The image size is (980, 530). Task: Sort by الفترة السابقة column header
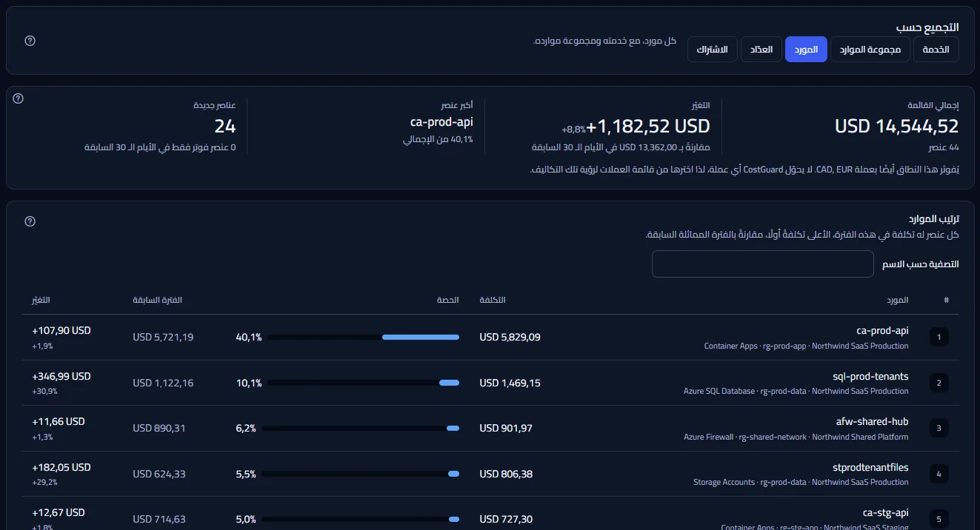click(158, 300)
